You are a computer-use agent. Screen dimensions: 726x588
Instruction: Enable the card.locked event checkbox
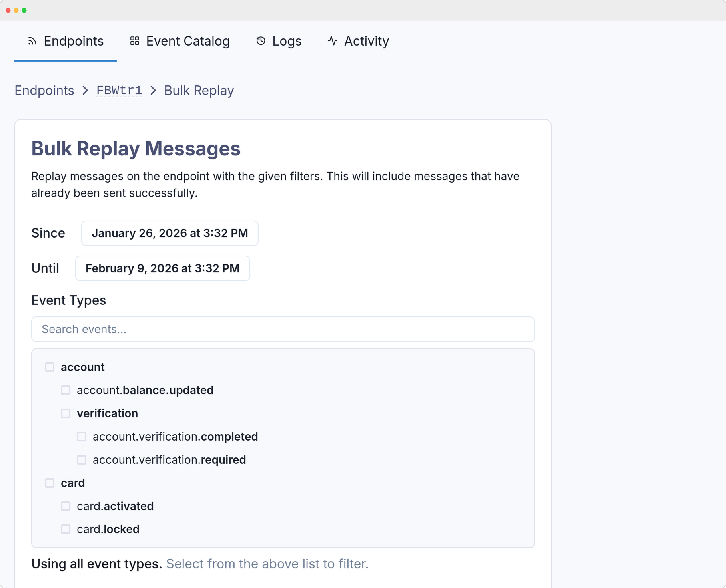click(66, 529)
